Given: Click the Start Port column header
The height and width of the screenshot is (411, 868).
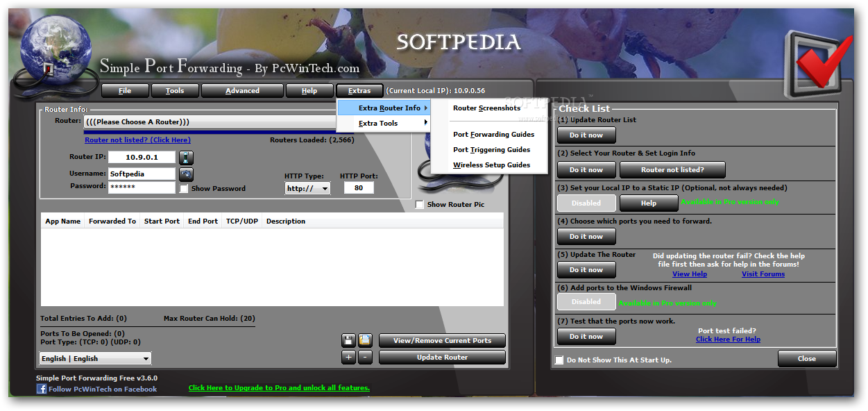Looking at the screenshot, I should pyautogui.click(x=162, y=221).
